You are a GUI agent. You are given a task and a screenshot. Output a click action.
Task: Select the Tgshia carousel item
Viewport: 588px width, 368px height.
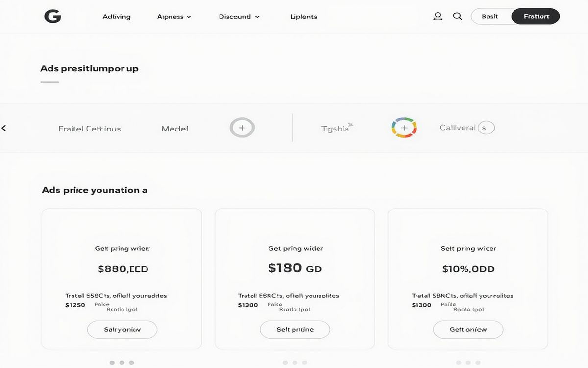tap(336, 129)
